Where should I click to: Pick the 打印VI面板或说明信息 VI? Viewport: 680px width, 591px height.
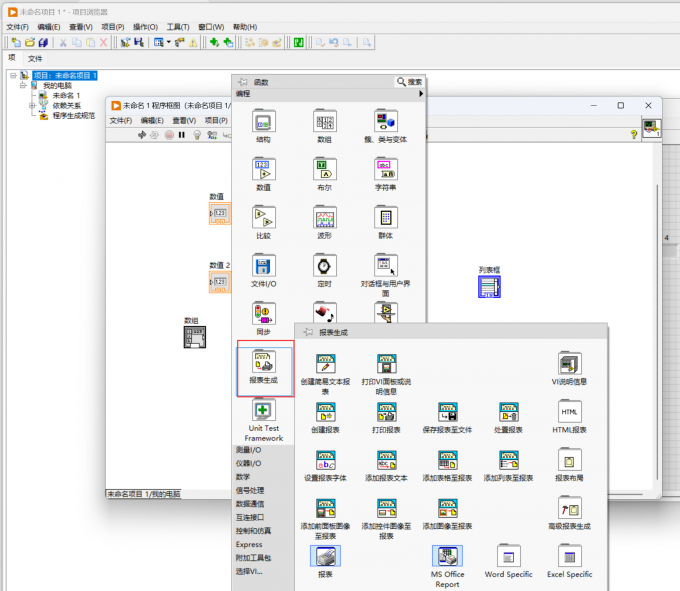pos(386,363)
